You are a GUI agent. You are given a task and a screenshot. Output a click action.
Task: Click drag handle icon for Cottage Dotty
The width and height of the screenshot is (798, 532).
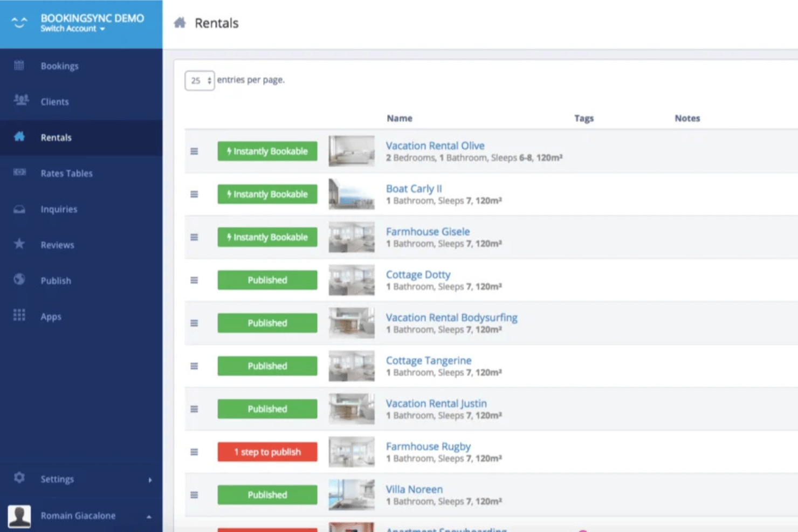click(x=194, y=280)
